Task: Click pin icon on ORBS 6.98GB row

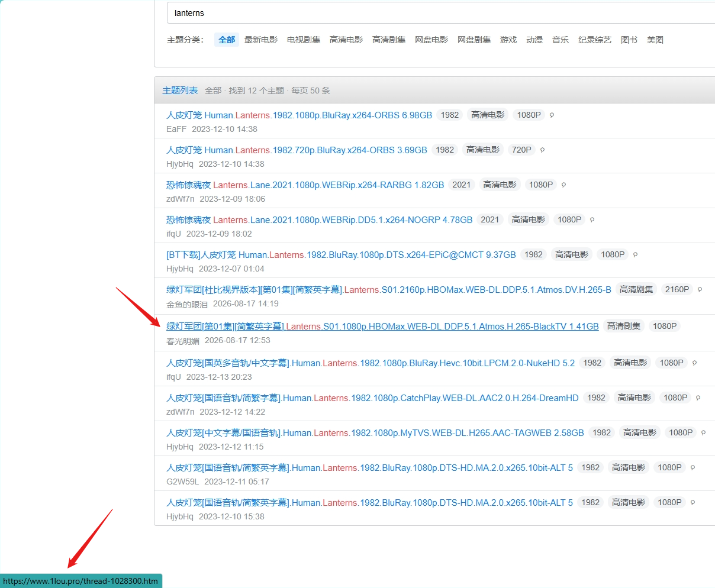Action: coord(552,115)
